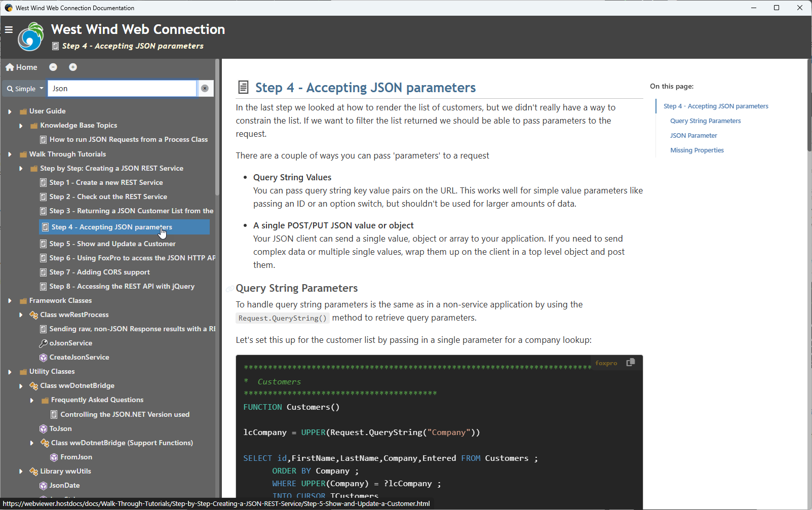This screenshot has width=812, height=510.
Task: Expand all topics with the plus icon
Action: (73, 67)
